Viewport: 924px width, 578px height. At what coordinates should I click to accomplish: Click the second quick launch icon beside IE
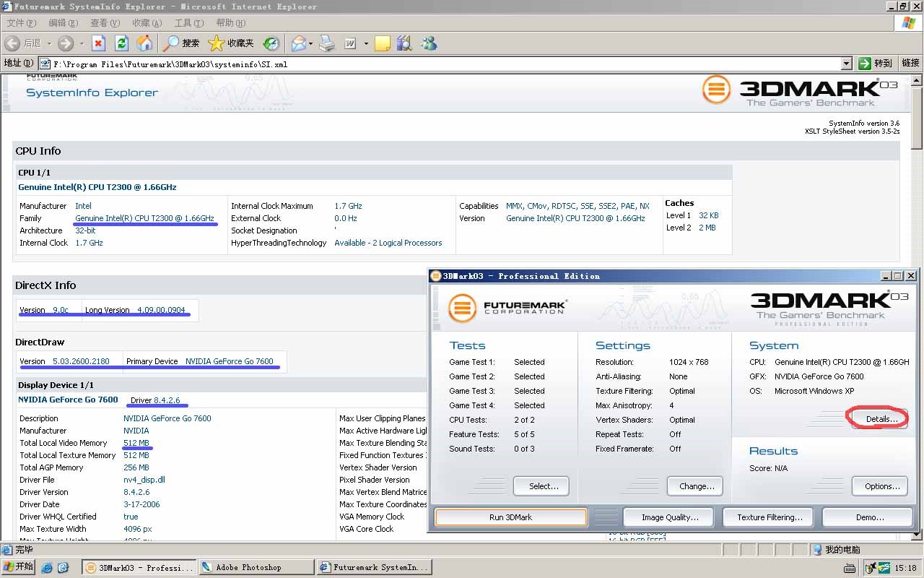click(x=63, y=568)
